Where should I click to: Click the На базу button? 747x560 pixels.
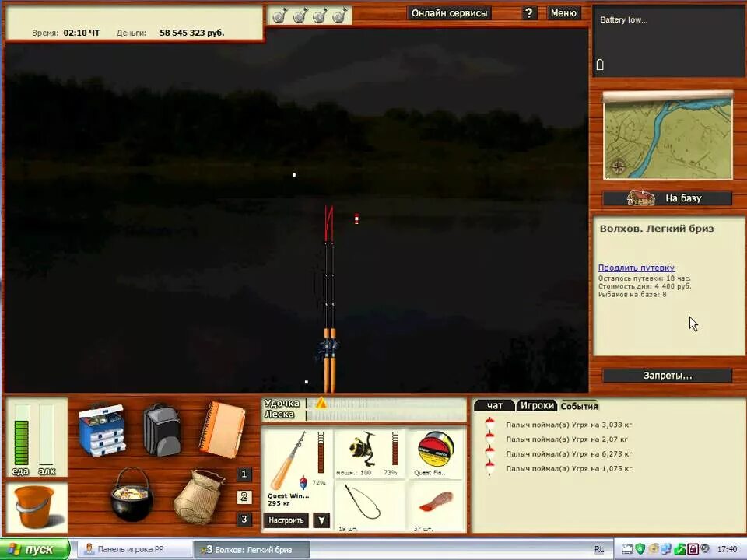[x=668, y=198]
